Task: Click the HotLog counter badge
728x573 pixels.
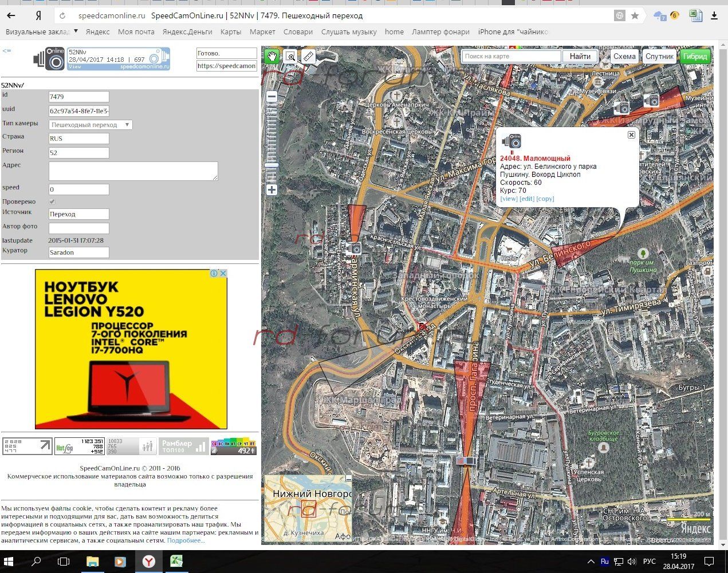Action: point(79,446)
